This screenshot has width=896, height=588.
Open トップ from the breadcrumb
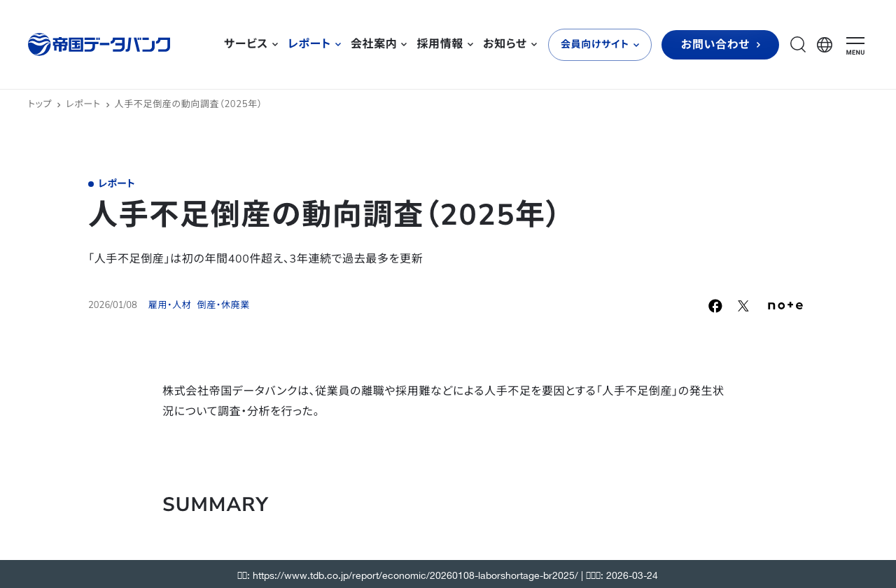click(38, 102)
